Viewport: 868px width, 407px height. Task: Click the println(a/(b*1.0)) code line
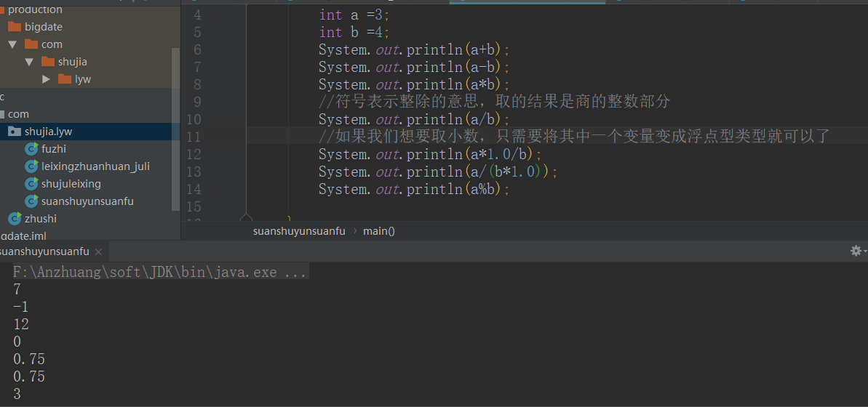click(438, 172)
